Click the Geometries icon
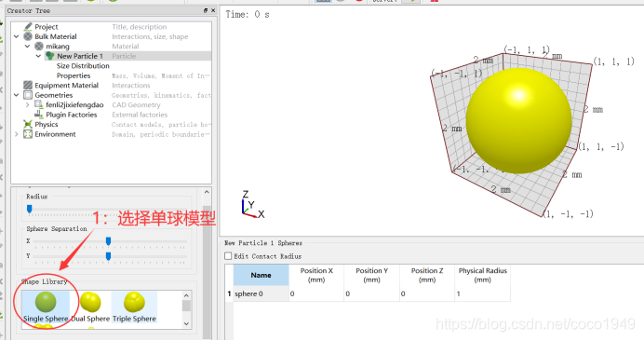Image resolution: width=644 pixels, height=341 pixels. coord(28,95)
